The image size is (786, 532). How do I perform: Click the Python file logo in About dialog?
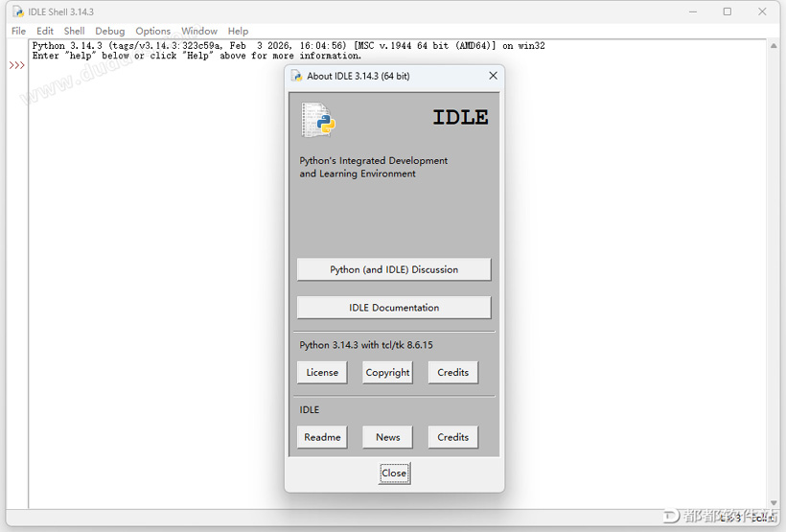click(x=318, y=120)
